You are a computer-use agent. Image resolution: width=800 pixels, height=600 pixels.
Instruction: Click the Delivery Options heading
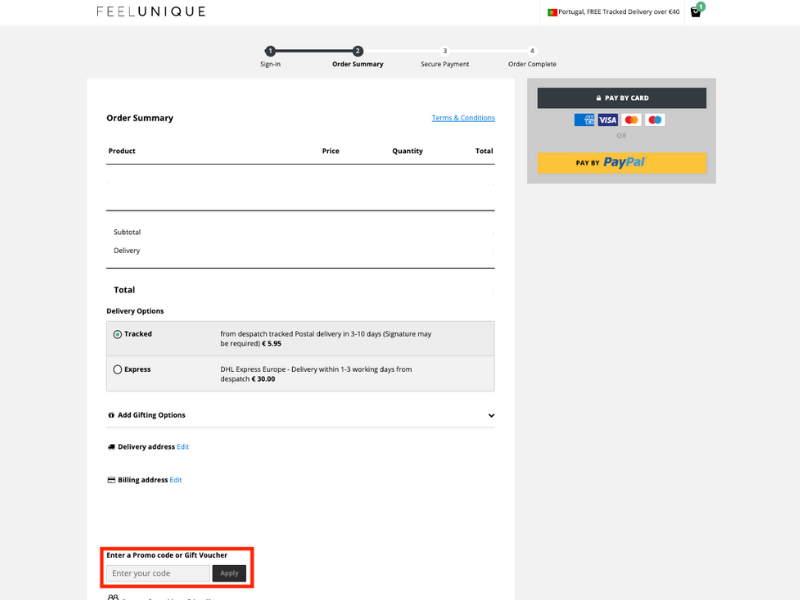click(x=135, y=311)
